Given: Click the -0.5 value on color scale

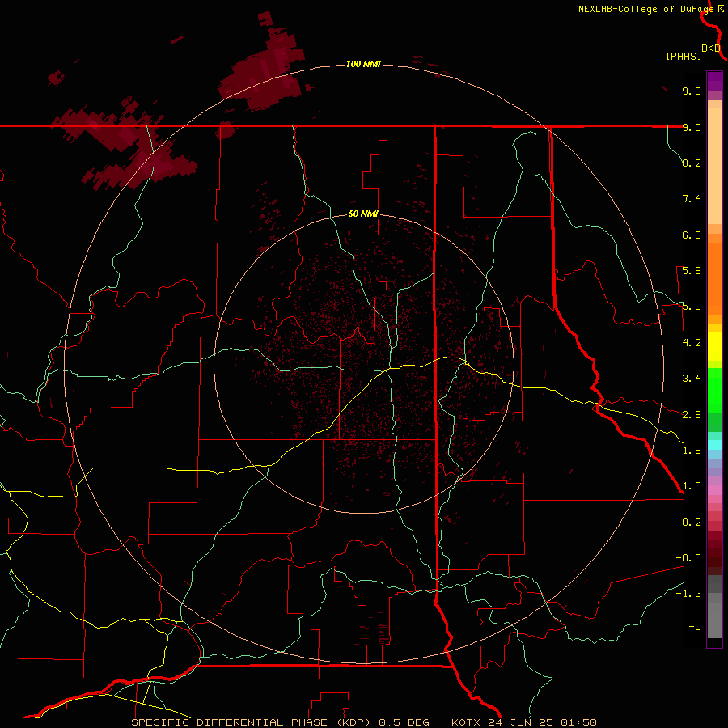Looking at the screenshot, I should tap(688, 558).
